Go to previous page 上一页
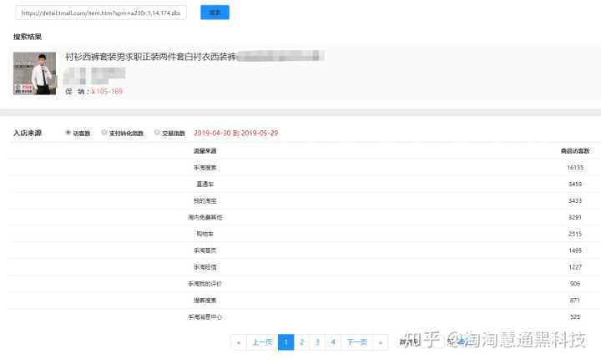This screenshot has height=364, width=601. (262, 341)
